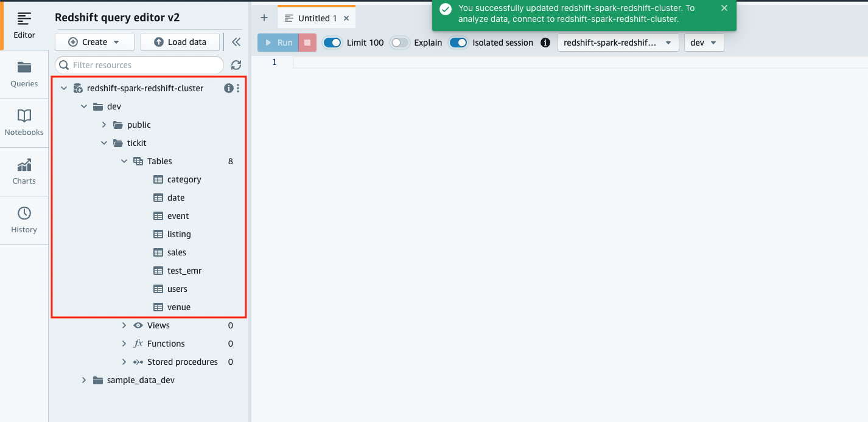Viewport: 868px width, 422px height.
Task: Dismiss the success notification banner
Action: coord(724,8)
